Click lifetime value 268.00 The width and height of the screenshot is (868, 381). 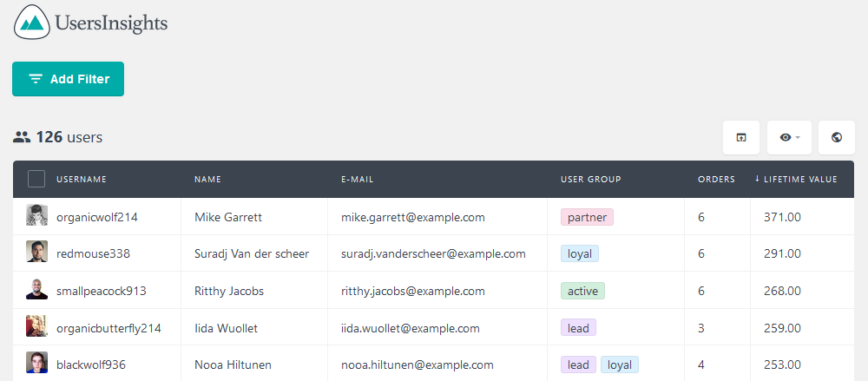pos(782,292)
